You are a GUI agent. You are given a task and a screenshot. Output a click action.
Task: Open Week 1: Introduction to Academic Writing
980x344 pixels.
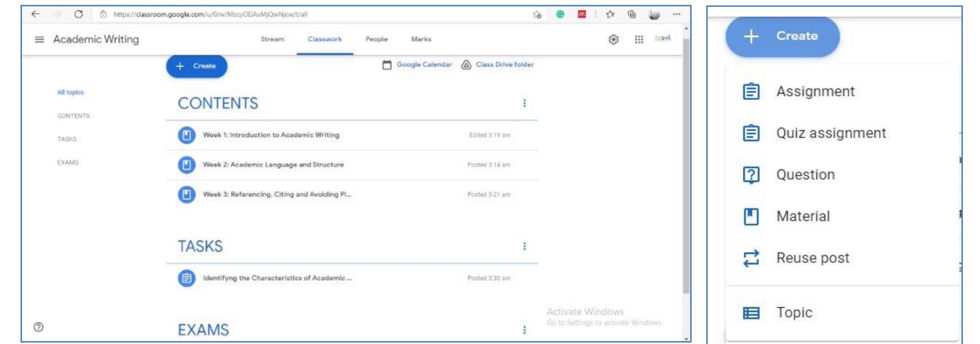click(x=271, y=135)
